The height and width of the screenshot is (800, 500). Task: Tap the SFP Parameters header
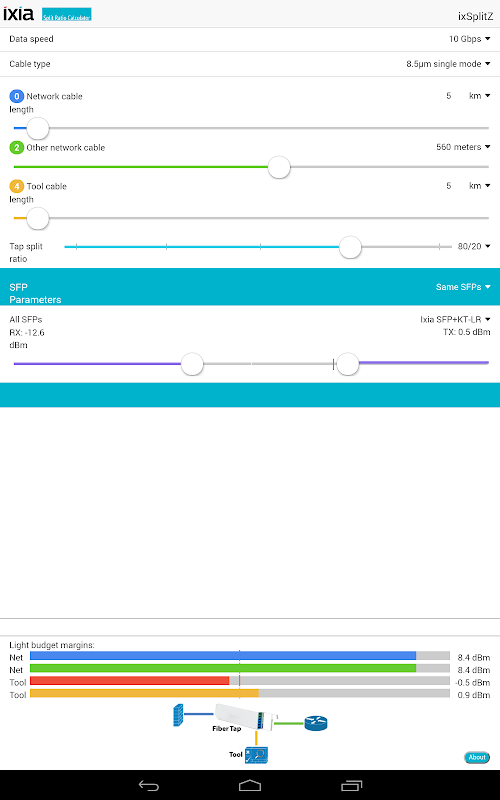(35, 293)
